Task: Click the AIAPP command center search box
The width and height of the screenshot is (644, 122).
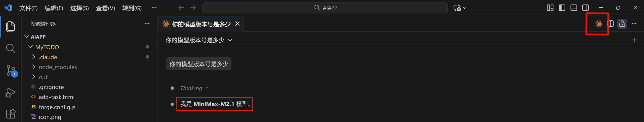Action: pos(325,8)
